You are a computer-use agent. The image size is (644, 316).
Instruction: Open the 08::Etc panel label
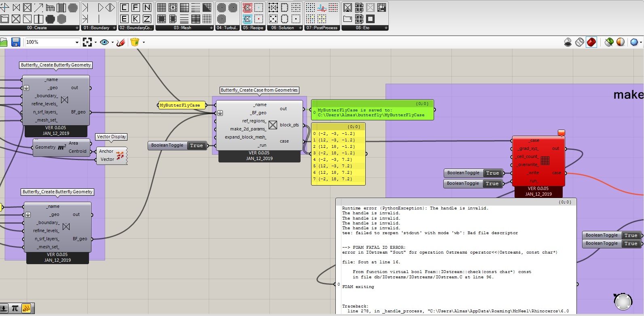click(x=363, y=28)
